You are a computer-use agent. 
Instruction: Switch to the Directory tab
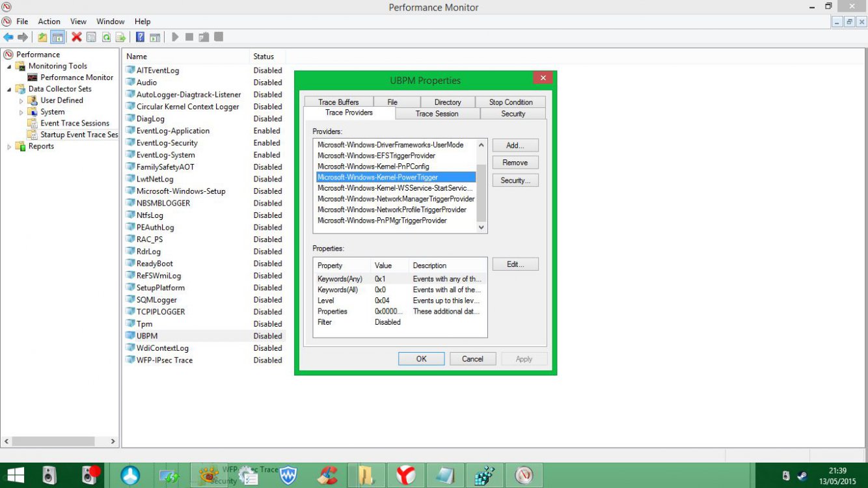tap(448, 102)
